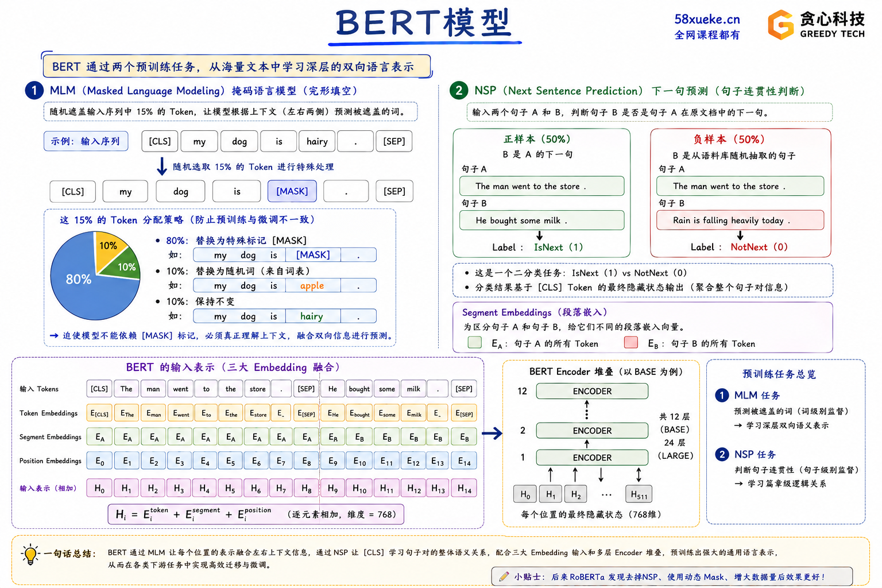Click the 24 层 (LARGE) label
882x588 pixels.
675,449
